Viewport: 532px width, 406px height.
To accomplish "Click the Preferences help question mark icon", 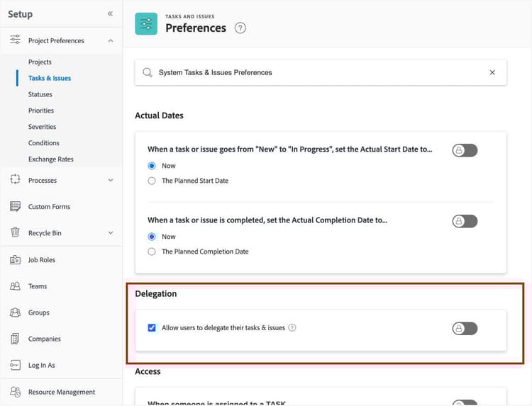I will pyautogui.click(x=240, y=28).
